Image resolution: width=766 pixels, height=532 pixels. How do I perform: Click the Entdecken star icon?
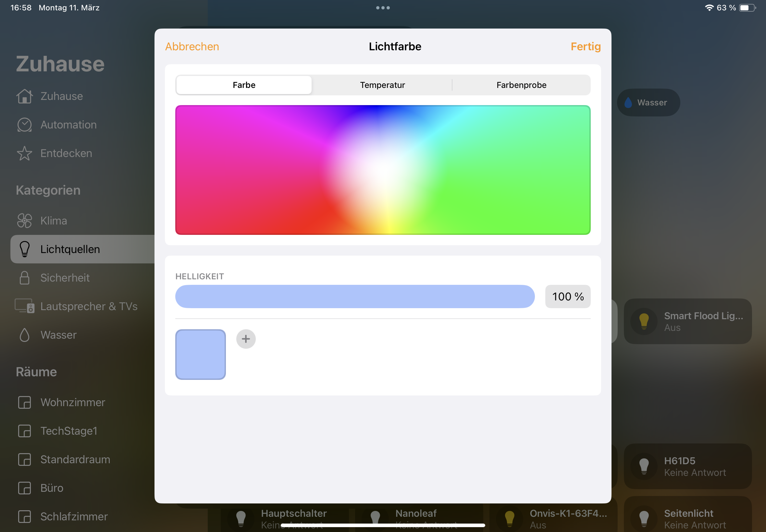click(x=24, y=153)
